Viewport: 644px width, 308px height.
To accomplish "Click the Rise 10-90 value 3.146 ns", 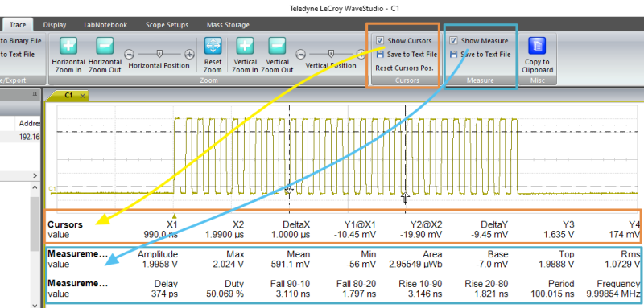I will 426,294.
